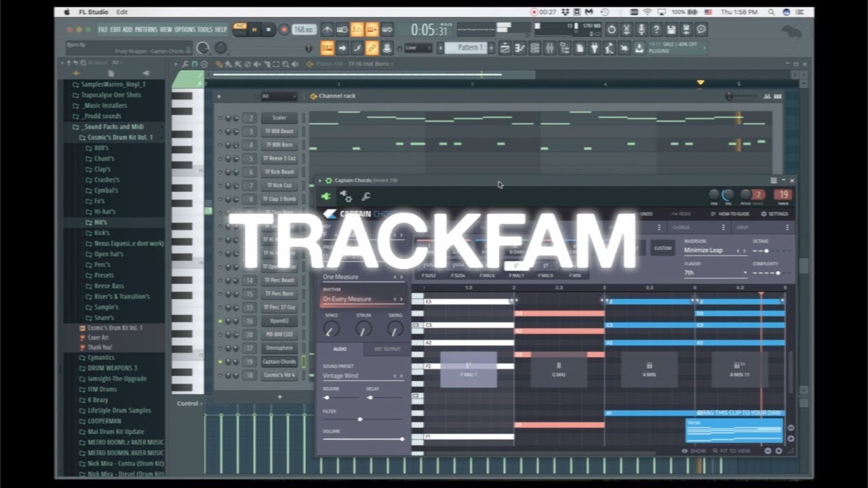Open the Captain Chords wrench settings icon
Screen dimensions: 868x488
point(365,197)
